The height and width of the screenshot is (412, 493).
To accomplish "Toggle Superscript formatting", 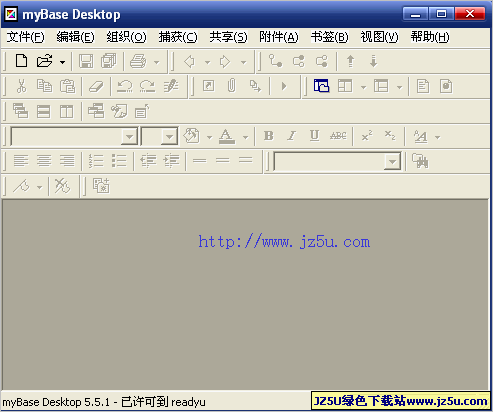I will (367, 136).
